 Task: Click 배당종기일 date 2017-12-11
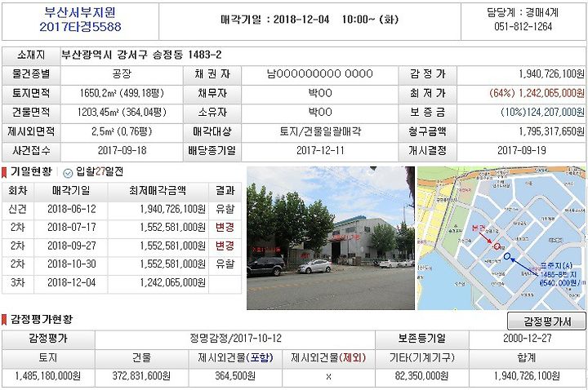click(320, 151)
